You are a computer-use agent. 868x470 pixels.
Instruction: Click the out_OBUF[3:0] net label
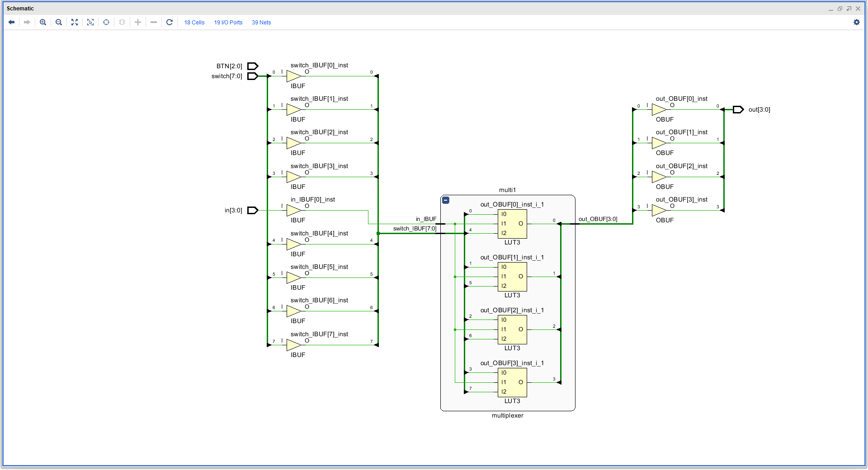tap(598, 219)
